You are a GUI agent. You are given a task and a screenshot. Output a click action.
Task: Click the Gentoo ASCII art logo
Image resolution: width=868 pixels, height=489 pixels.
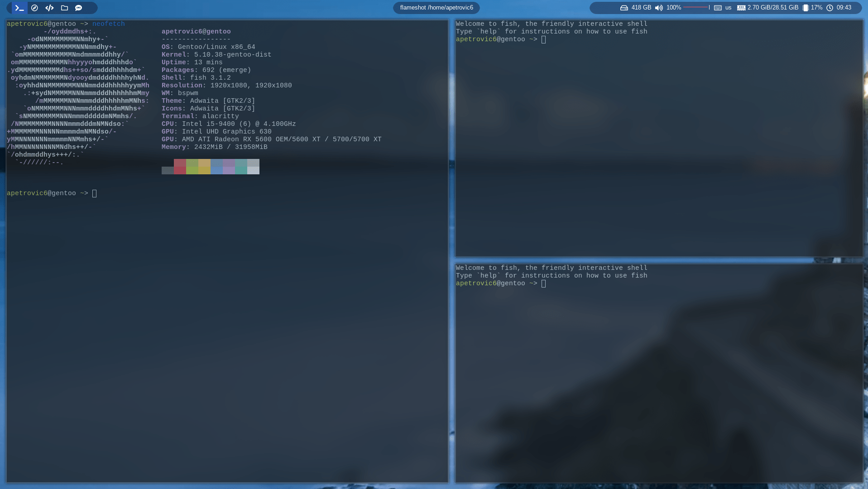click(78, 97)
